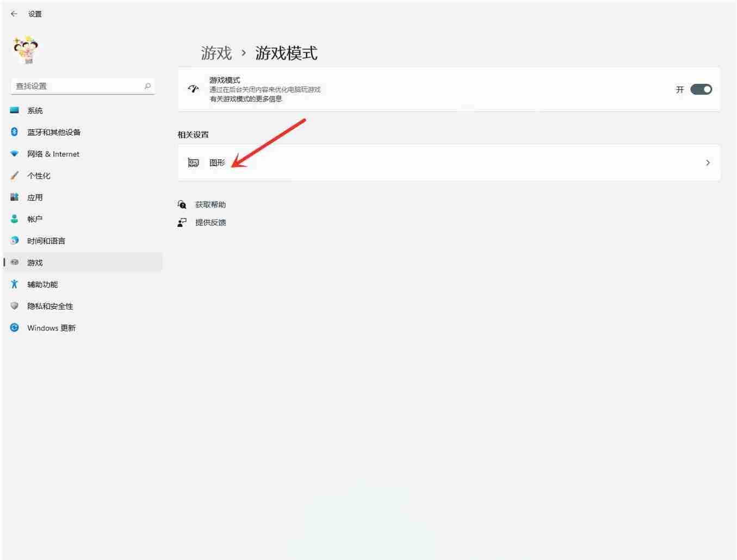The width and height of the screenshot is (737, 560).
Task: Click the 应用 sidebar icon
Action: click(14, 197)
